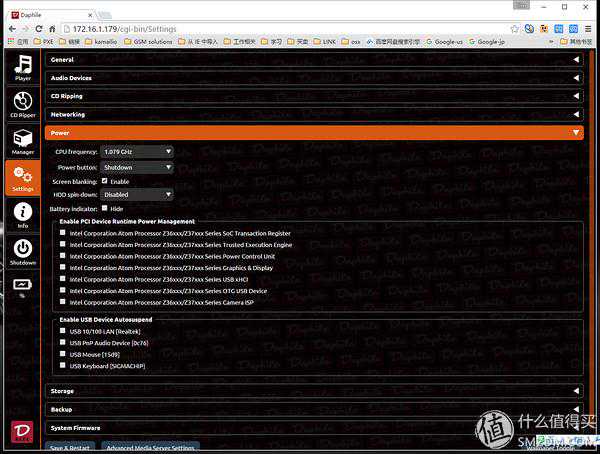Click the Shutdown power sidebar icon
600x454 pixels.
22,252
